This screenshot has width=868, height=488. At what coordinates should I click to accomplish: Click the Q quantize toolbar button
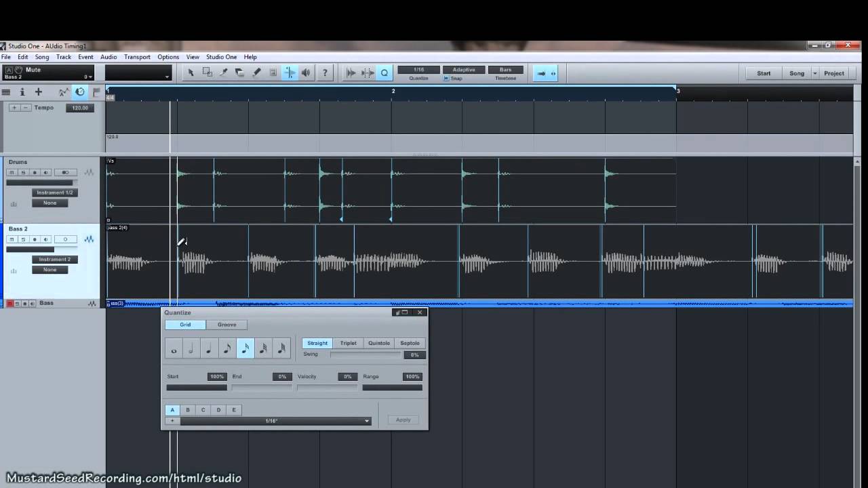click(384, 73)
